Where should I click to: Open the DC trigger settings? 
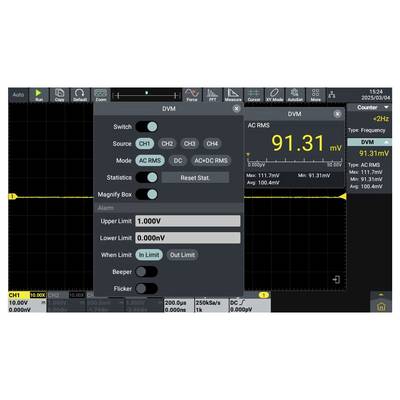tap(250, 306)
